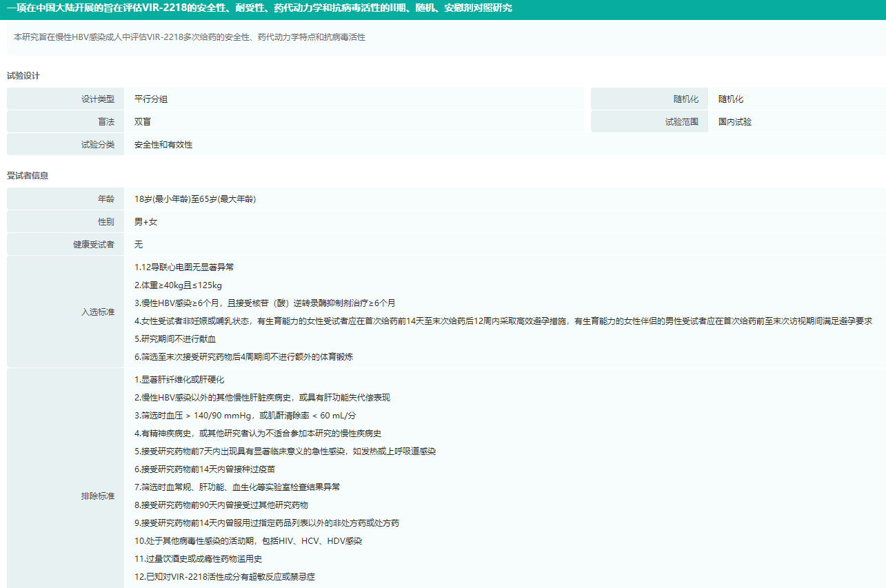Select the 安全性和有效性 classification value
Viewport: 886px width, 588px height.
(163, 145)
